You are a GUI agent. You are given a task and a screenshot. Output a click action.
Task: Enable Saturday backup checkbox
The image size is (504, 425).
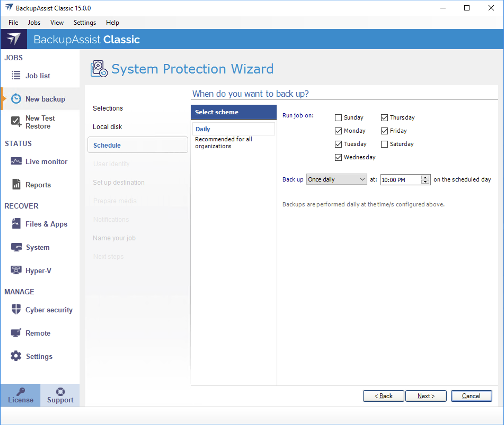[384, 144]
